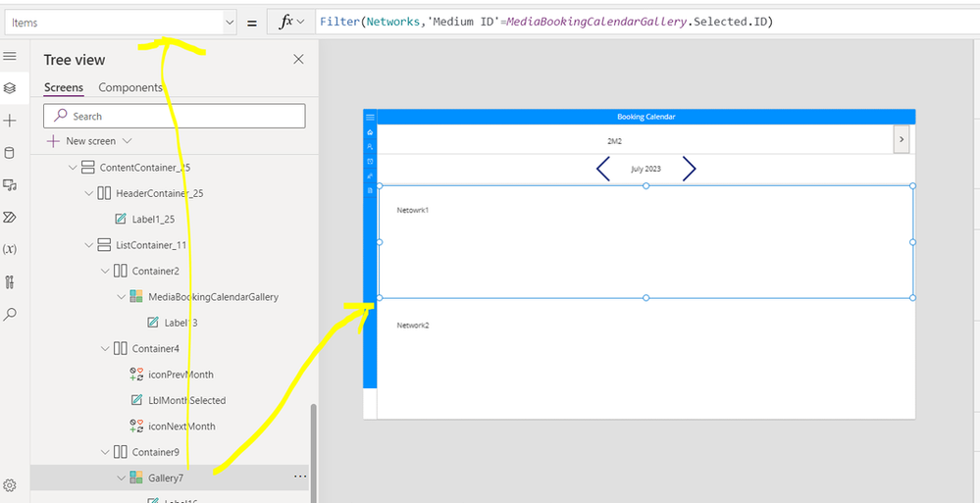The image size is (980, 503).
Task: Collapse Gallery7 node
Action: pyautogui.click(x=122, y=478)
